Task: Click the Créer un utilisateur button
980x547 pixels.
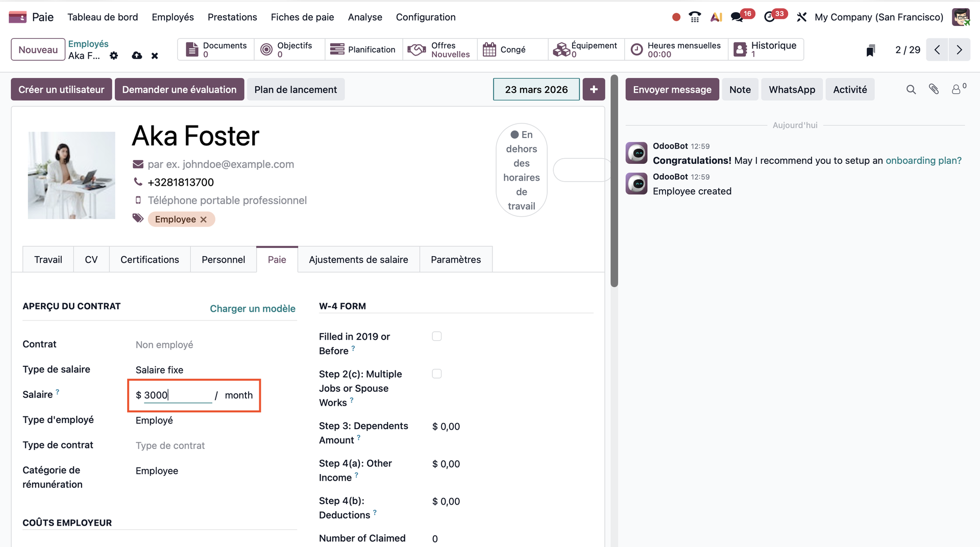Action: click(61, 89)
